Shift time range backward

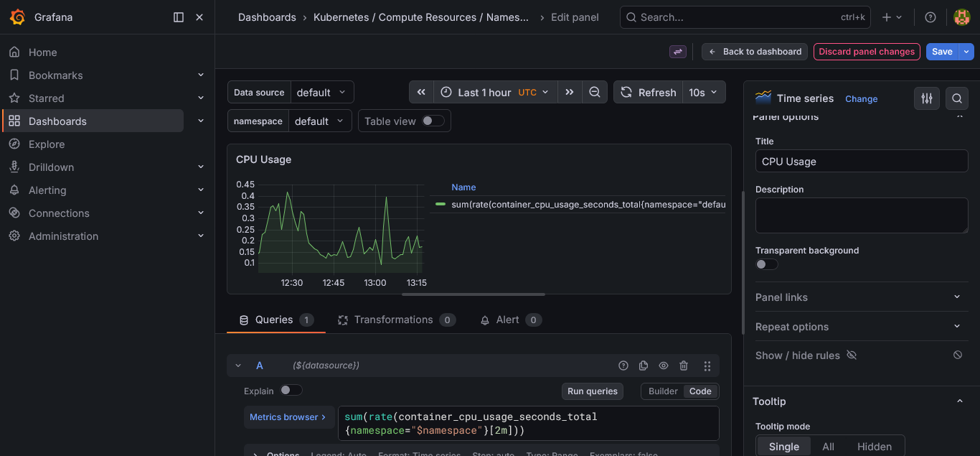[421, 92]
